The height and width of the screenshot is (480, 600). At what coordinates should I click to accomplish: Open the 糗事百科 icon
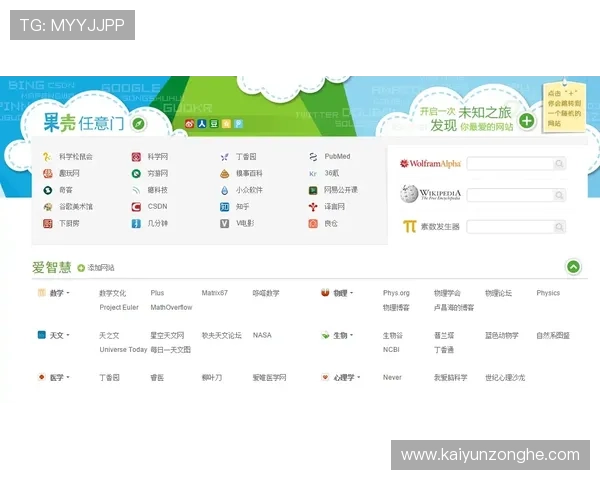[x=225, y=173]
